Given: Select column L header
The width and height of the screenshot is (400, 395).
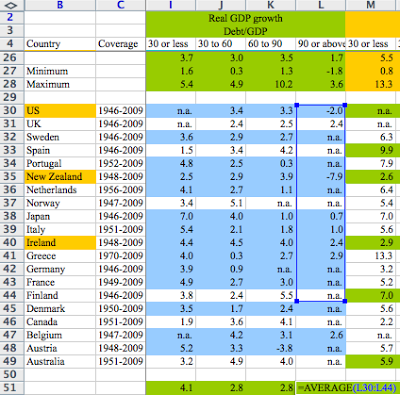Looking at the screenshot, I should click(321, 5).
